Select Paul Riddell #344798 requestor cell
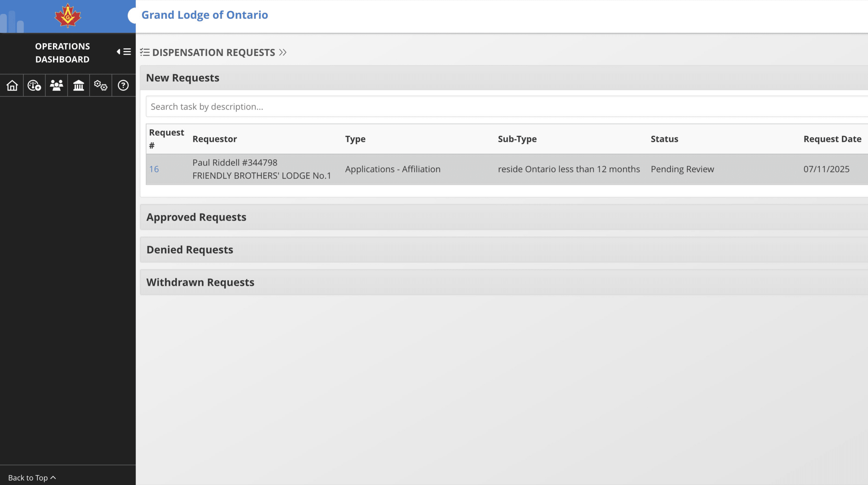The height and width of the screenshot is (485, 868). (x=262, y=169)
